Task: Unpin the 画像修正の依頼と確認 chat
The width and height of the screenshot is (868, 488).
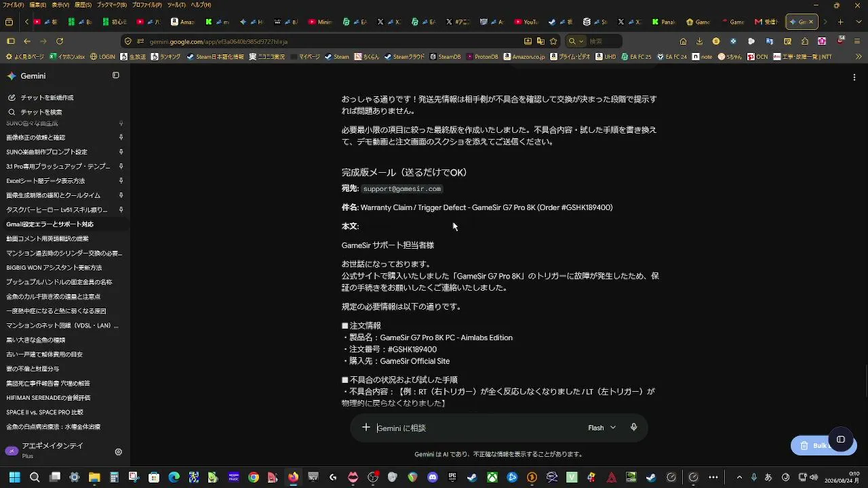Action: coord(121,138)
